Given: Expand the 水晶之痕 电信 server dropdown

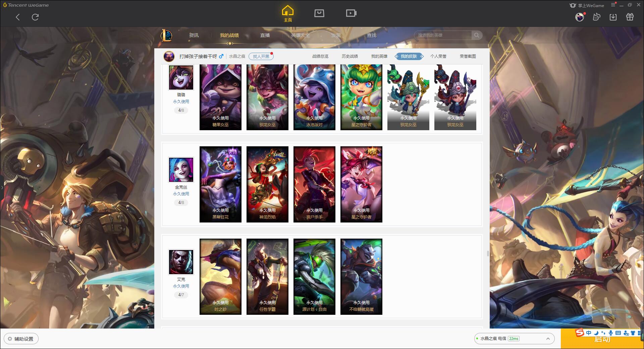Looking at the screenshot, I should (514, 339).
